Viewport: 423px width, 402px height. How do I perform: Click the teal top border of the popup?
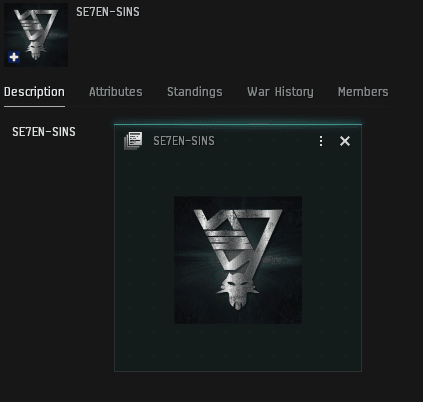click(x=238, y=124)
